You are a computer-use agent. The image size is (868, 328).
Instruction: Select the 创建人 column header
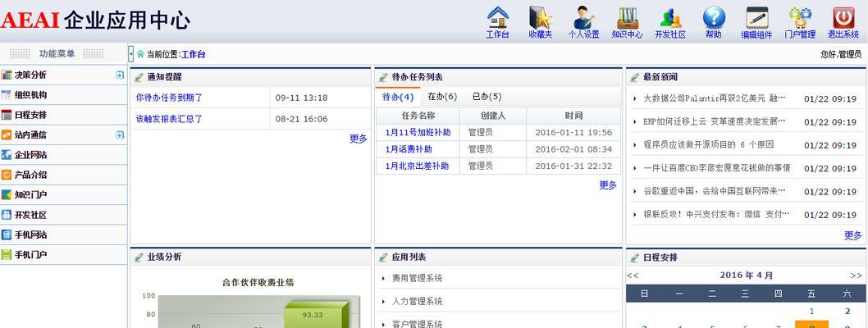(493, 116)
